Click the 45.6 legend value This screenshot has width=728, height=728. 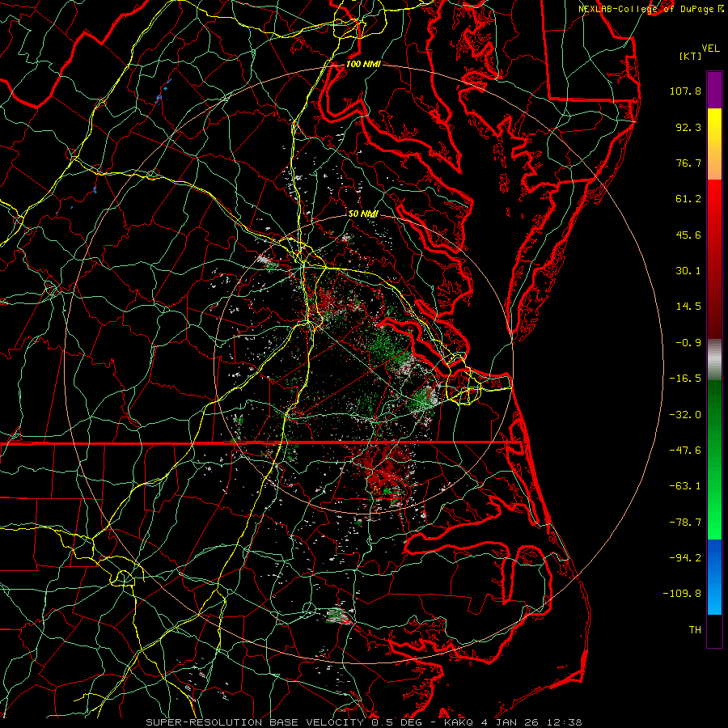pyautogui.click(x=688, y=235)
